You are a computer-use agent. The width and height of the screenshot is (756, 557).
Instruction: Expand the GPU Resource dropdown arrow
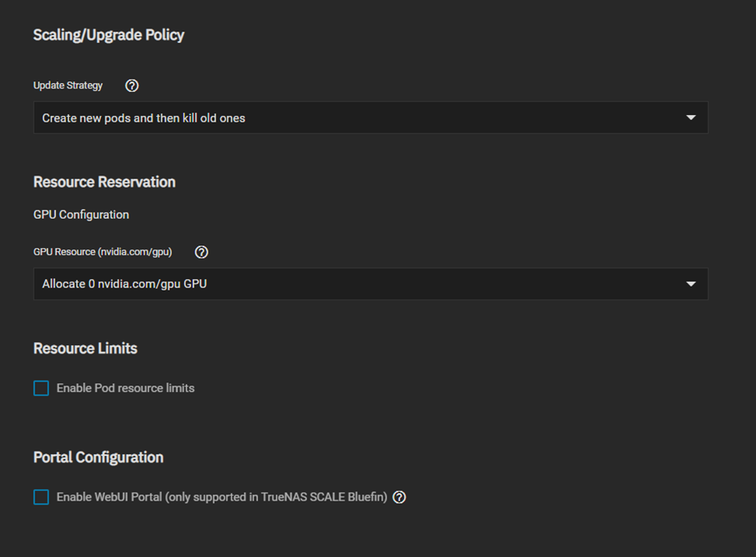690,284
